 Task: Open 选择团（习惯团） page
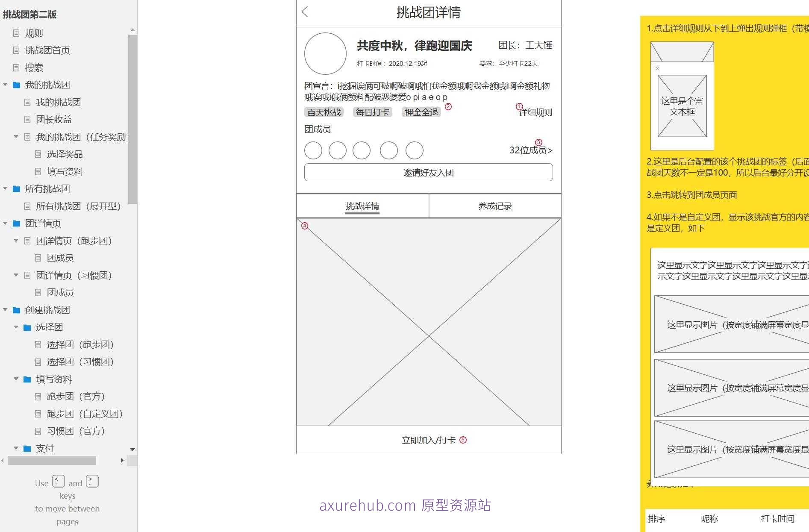tap(80, 362)
